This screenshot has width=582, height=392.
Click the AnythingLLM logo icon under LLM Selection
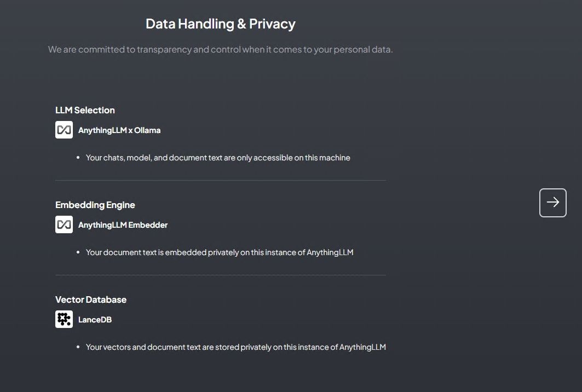point(64,130)
